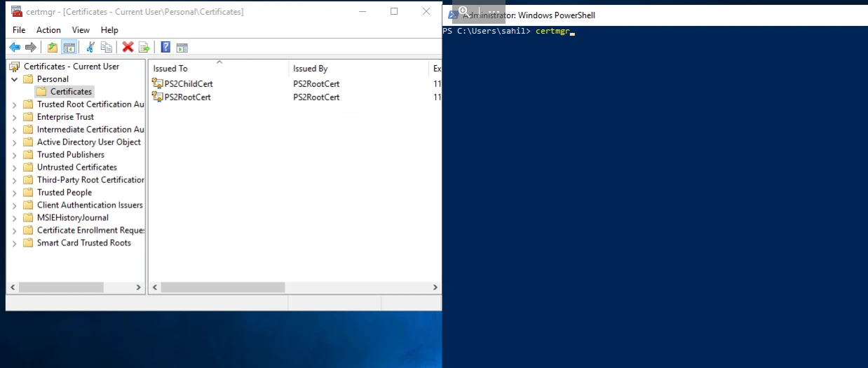Click tree pane scrollbar left arrow
The height and width of the screenshot is (368, 868).
click(13, 287)
